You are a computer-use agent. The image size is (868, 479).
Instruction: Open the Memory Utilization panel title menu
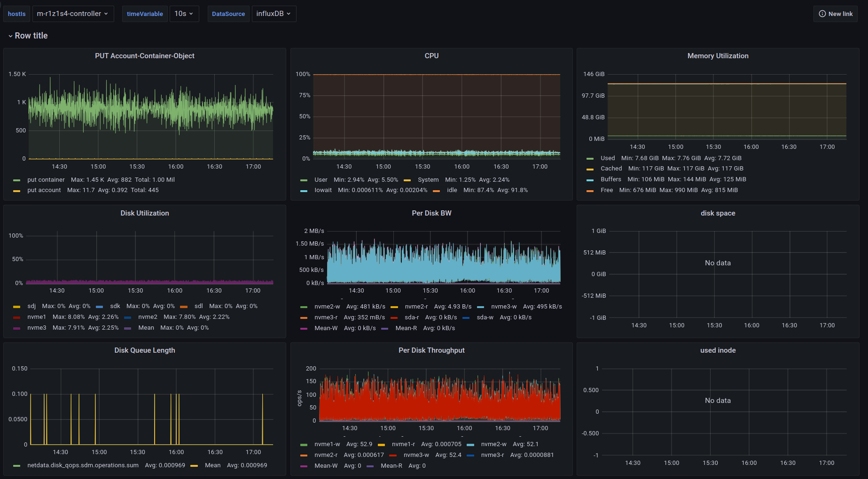[x=718, y=56]
